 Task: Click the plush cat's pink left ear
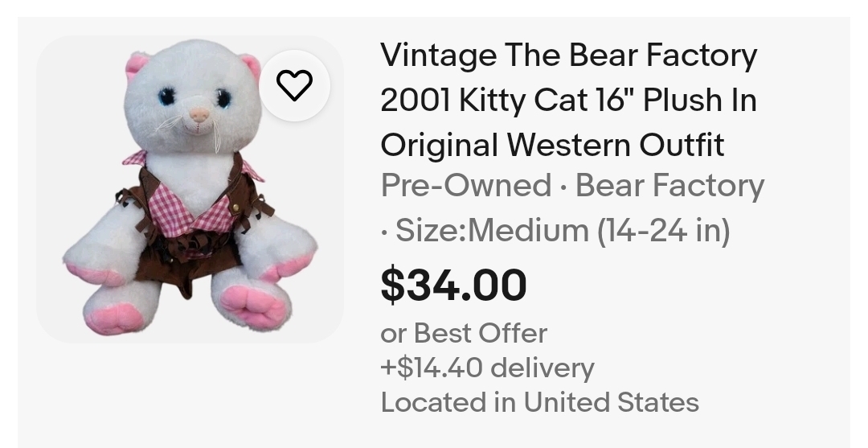137,65
